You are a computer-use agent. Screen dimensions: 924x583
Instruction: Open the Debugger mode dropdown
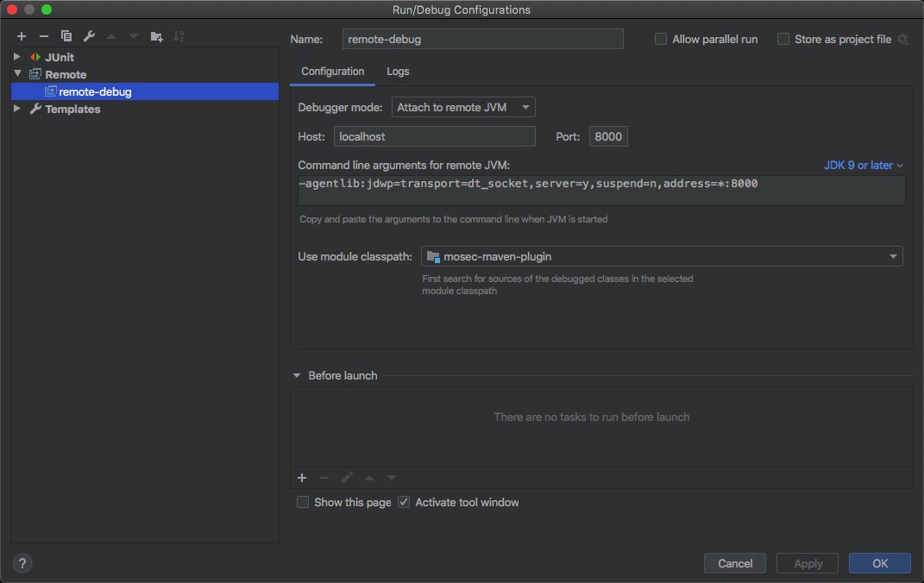click(463, 107)
